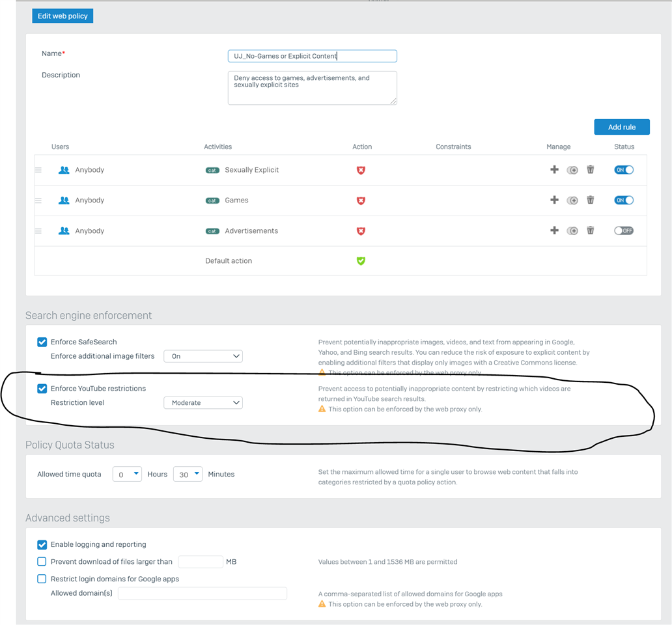Click block action shield for Advertisements

tap(361, 231)
